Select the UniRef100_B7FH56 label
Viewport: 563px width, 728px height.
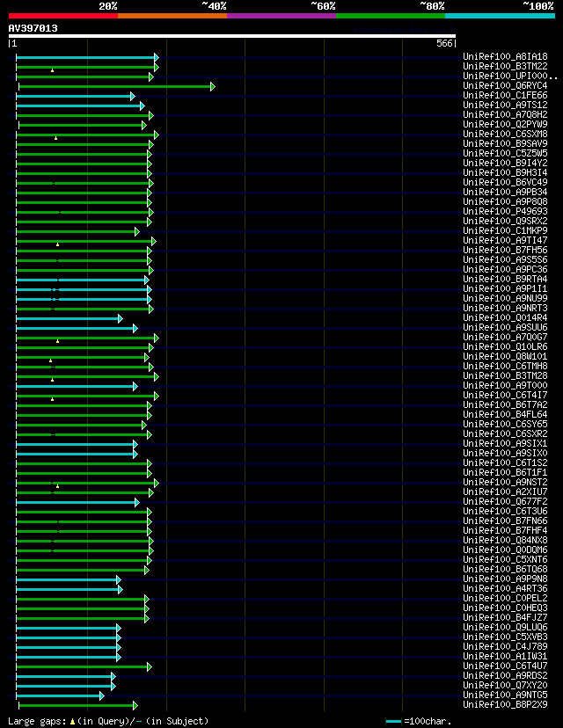[x=505, y=251]
